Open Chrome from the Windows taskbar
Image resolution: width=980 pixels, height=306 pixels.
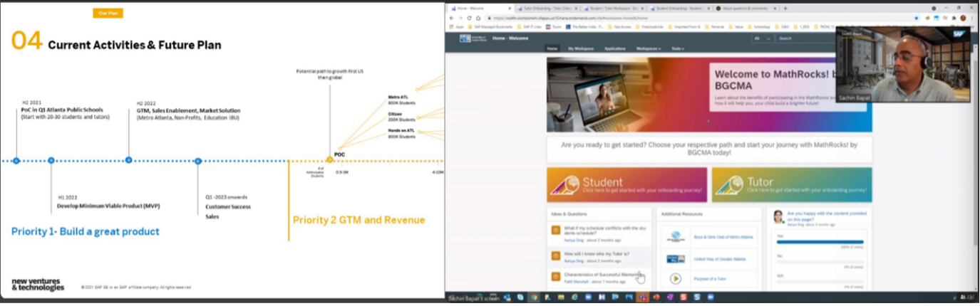534,297
